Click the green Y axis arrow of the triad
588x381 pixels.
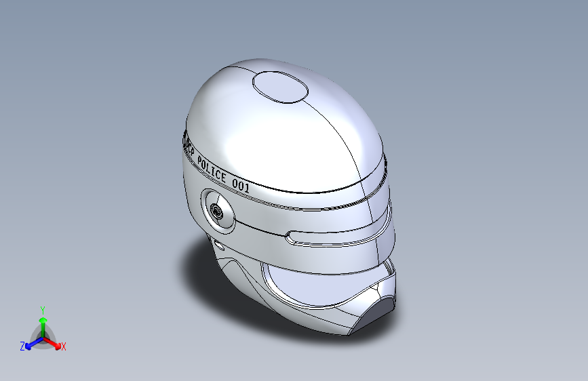coord(43,327)
